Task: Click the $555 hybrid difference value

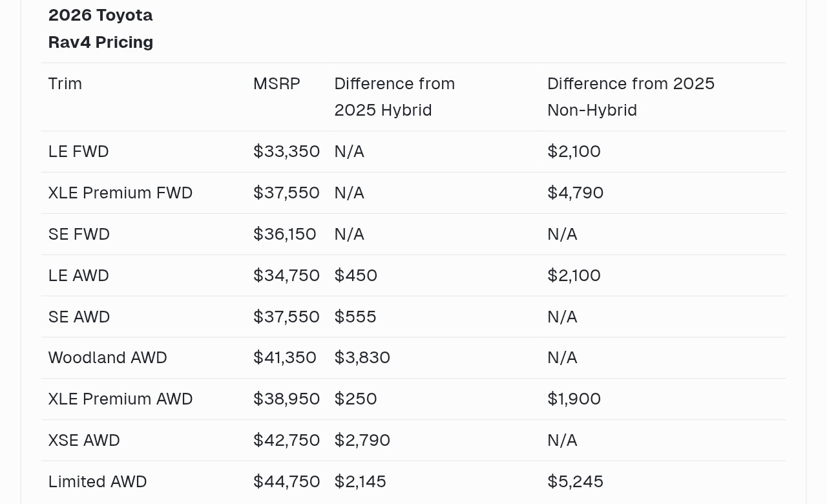Action: click(x=355, y=317)
